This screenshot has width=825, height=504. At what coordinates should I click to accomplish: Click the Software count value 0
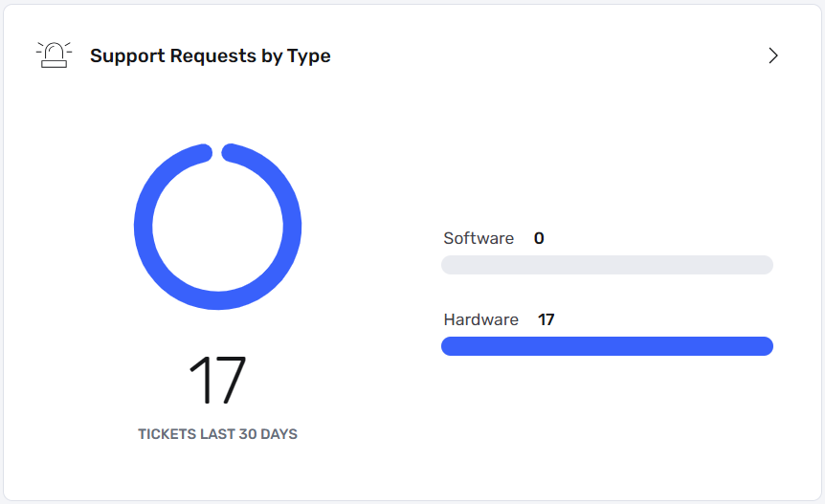click(539, 238)
